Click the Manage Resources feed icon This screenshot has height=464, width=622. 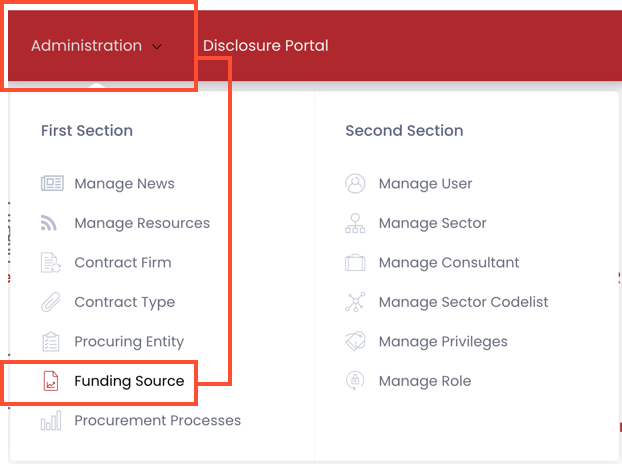click(x=51, y=223)
